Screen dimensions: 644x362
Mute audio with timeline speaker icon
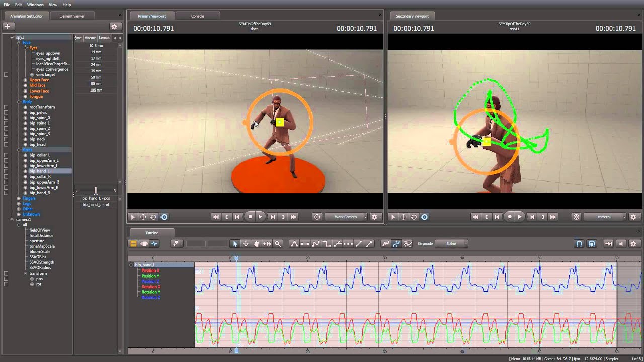click(x=621, y=244)
